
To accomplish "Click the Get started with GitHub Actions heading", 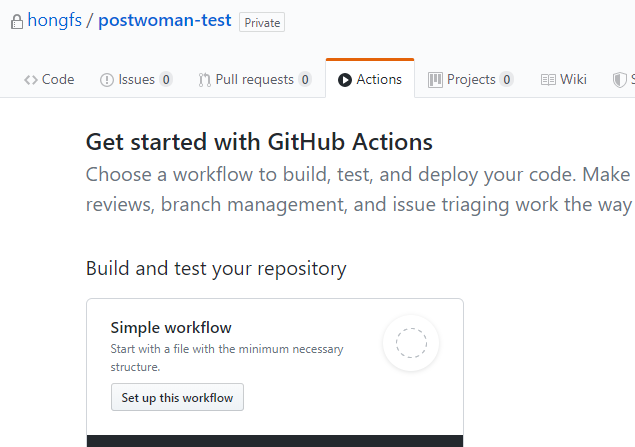I will tap(259, 142).
